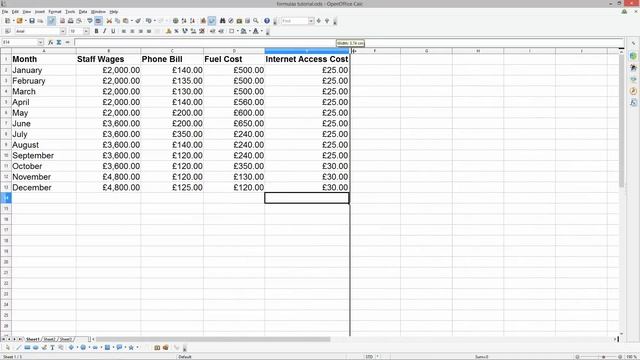Click the Cut scissors icon
This screenshot has height=360, width=640.
coord(109,21)
